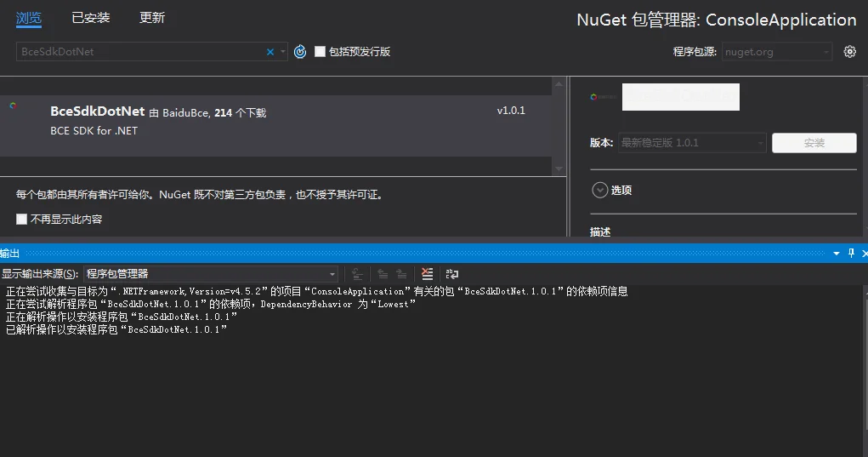The image size is (868, 457).
Task: Click the package logo in details pane
Action: (603, 97)
